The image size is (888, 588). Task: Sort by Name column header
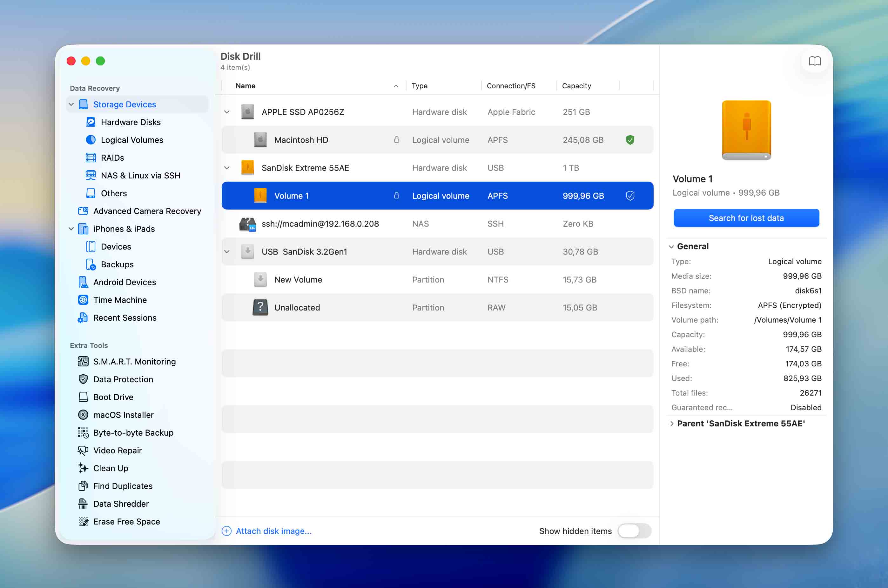click(x=314, y=86)
